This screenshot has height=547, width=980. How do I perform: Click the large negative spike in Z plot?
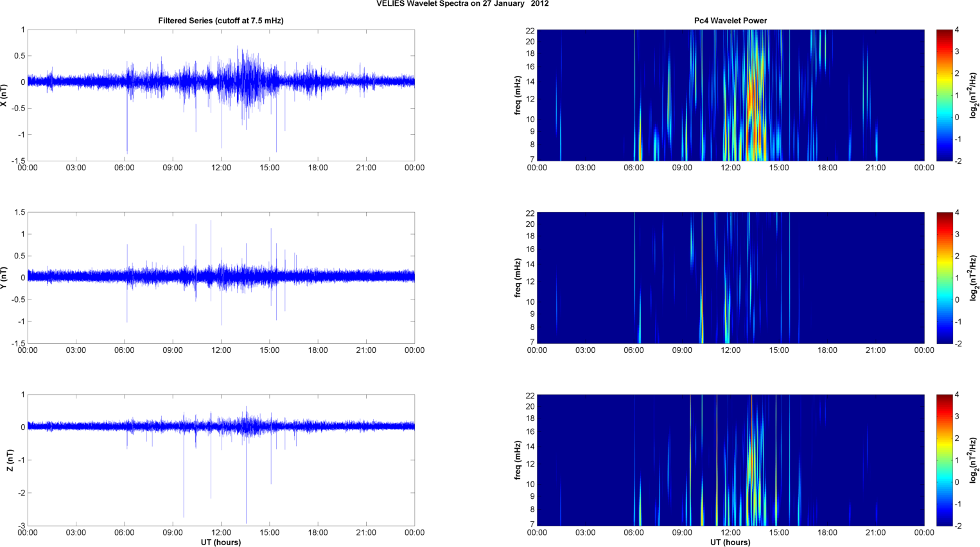tap(246, 476)
